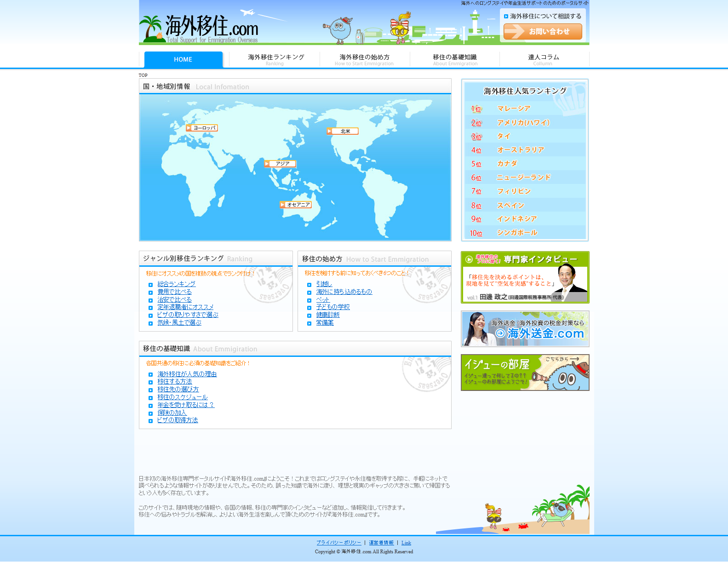Screen dimensions: 728x562
Task: Click the orange arrow icon on アジア label
Action: pyautogui.click(x=267, y=164)
